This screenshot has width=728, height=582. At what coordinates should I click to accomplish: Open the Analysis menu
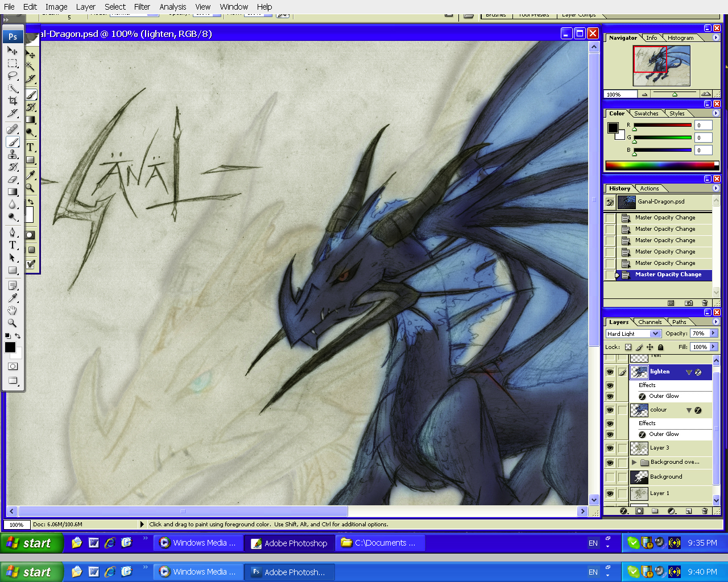tap(173, 7)
